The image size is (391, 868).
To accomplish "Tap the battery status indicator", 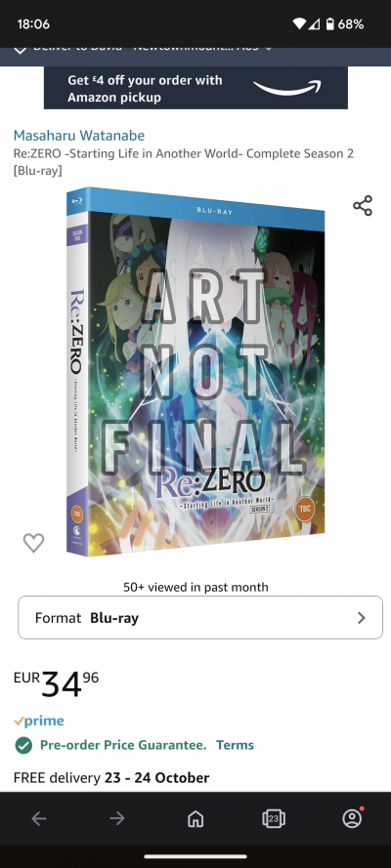I will point(330,24).
